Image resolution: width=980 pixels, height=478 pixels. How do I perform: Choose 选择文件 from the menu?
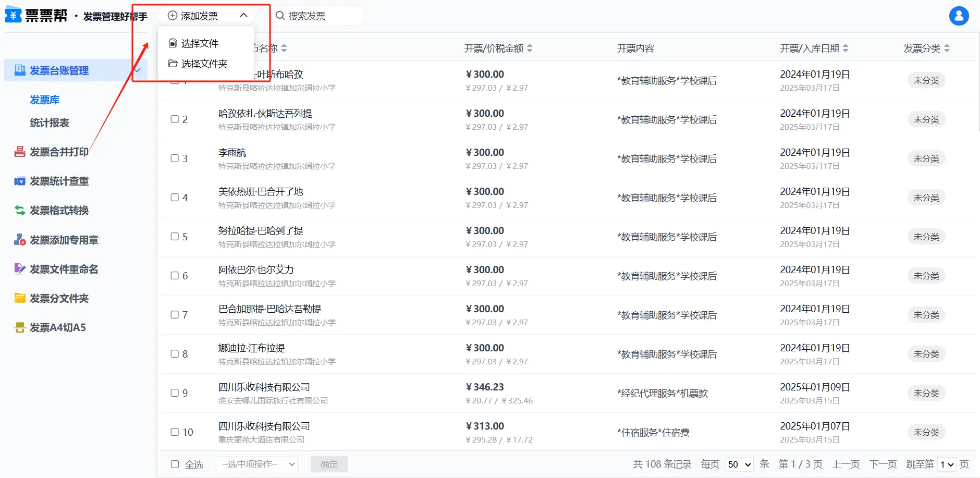(x=199, y=43)
